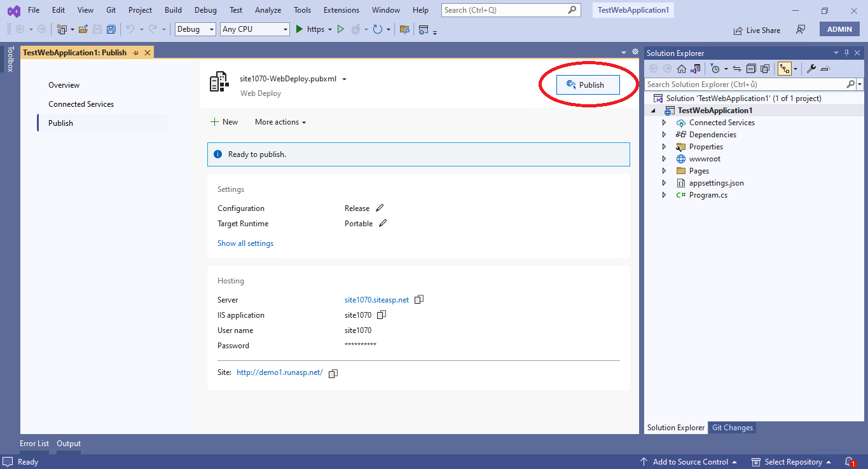Open the Error List tab
Image resolution: width=868 pixels, height=469 pixels.
pyautogui.click(x=34, y=444)
